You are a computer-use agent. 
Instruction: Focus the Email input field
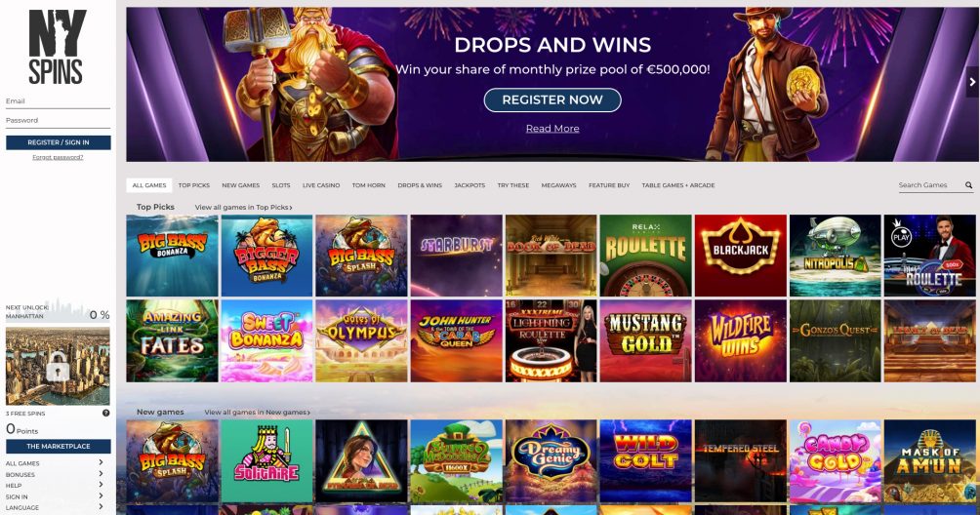[x=58, y=101]
